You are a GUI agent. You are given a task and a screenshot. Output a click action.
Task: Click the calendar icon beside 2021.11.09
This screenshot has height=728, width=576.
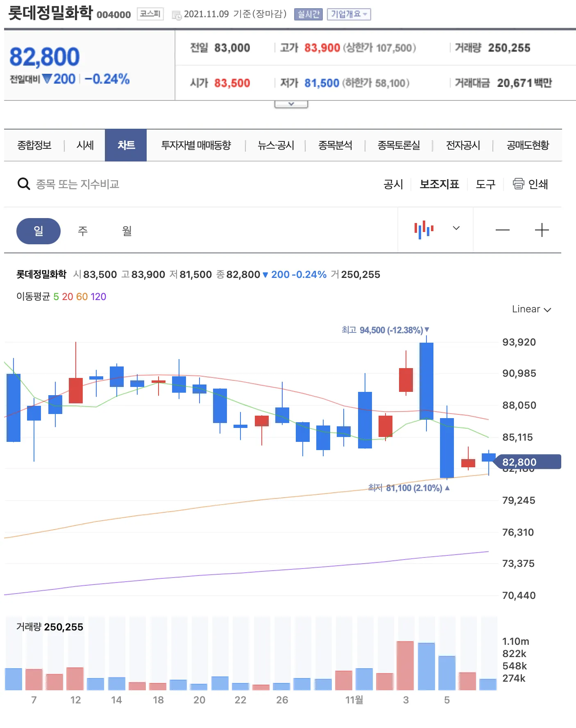tap(177, 15)
